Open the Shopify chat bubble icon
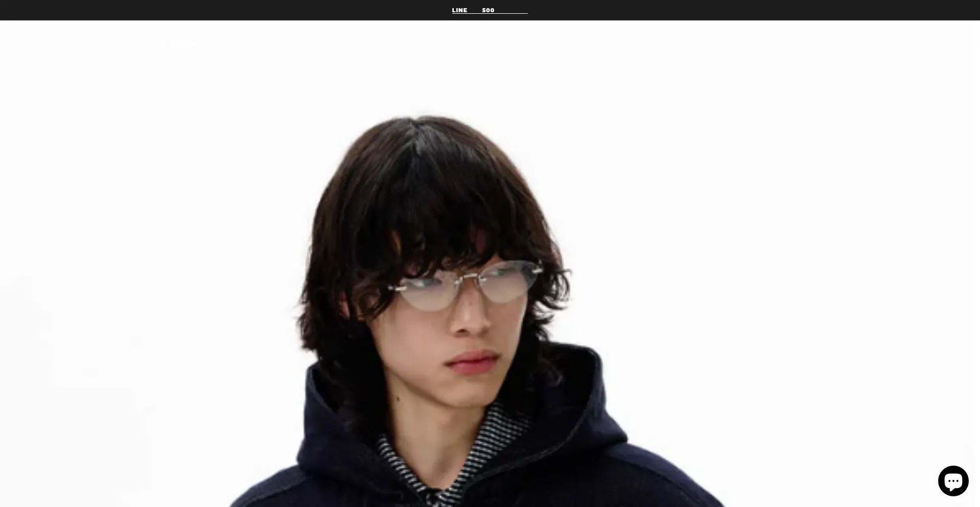980x507 pixels. [x=953, y=480]
